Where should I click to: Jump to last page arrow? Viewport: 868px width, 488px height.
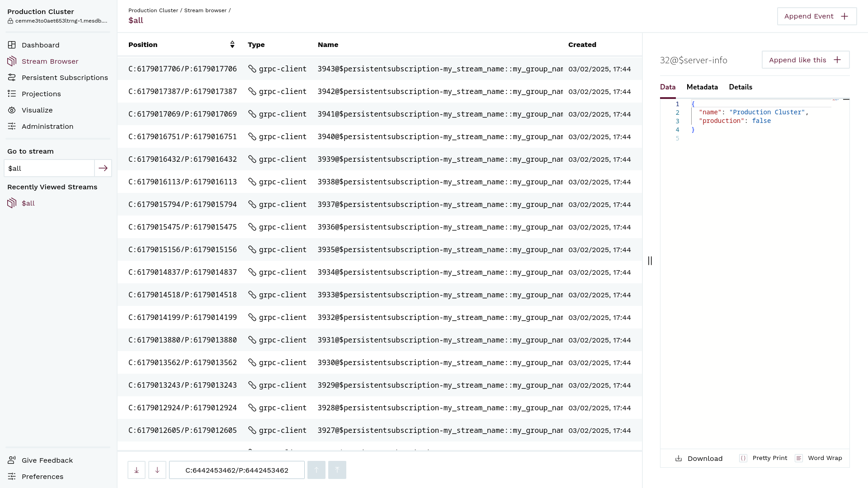[137, 470]
